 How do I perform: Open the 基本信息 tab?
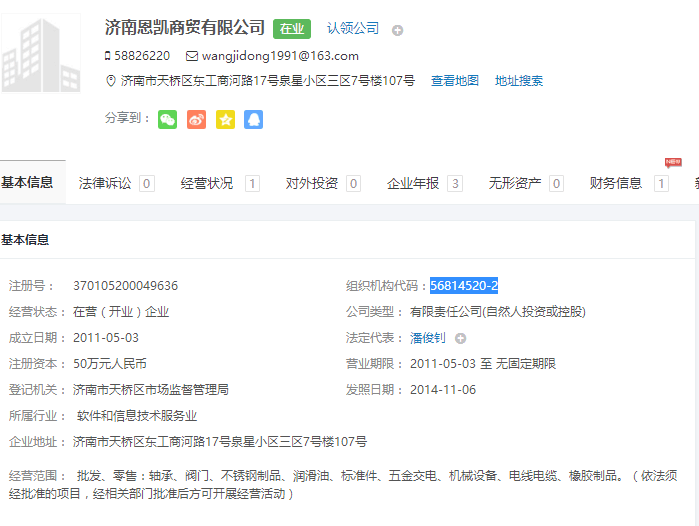tap(28, 183)
